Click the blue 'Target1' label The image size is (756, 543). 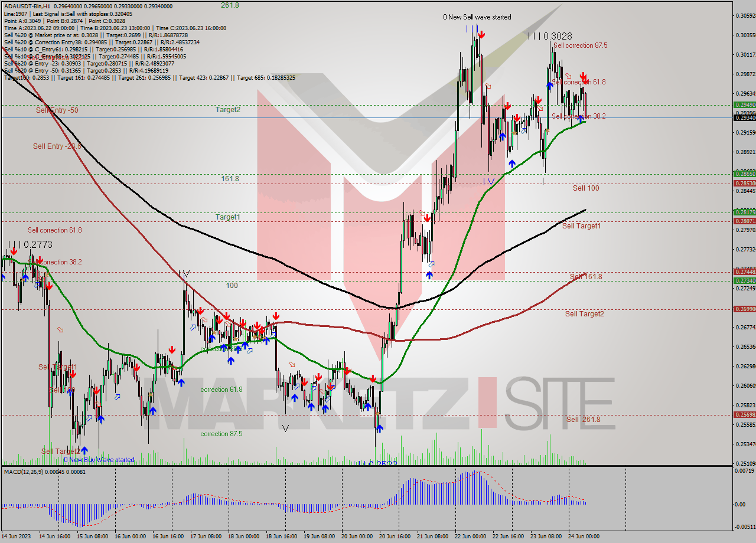click(228, 217)
